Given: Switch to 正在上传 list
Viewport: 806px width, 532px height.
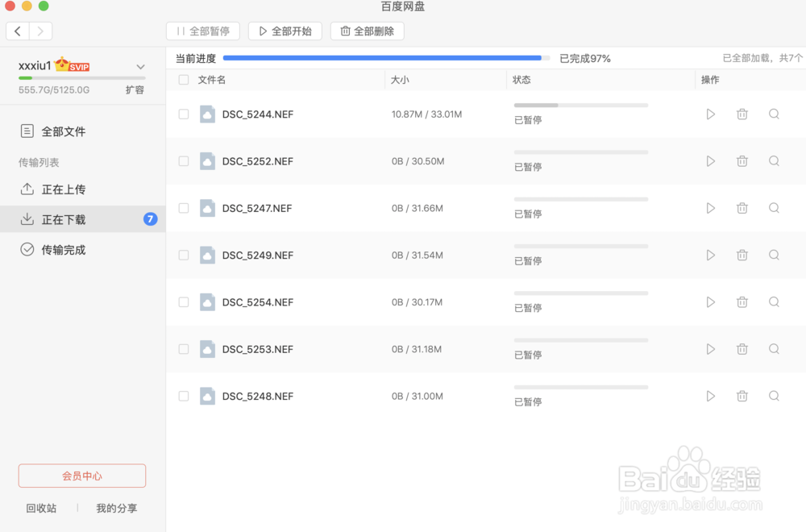Looking at the screenshot, I should (x=82, y=189).
